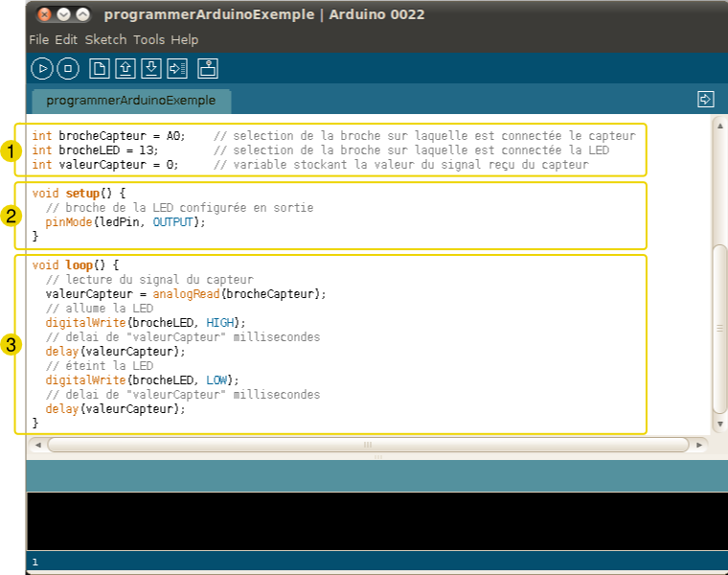Viewport: 728px width, 575px height.
Task: Click comment '// broche de la LED configurée en sortie'
Action: (180, 208)
